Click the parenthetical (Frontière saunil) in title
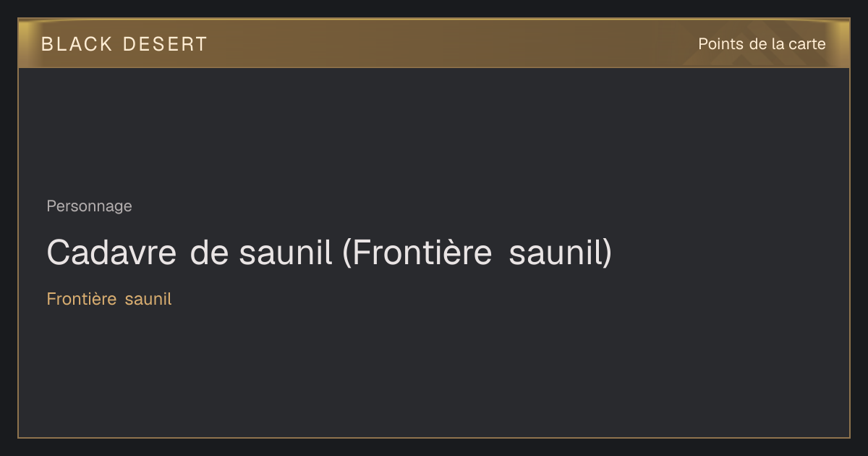This screenshot has width=868, height=456. tap(477, 253)
